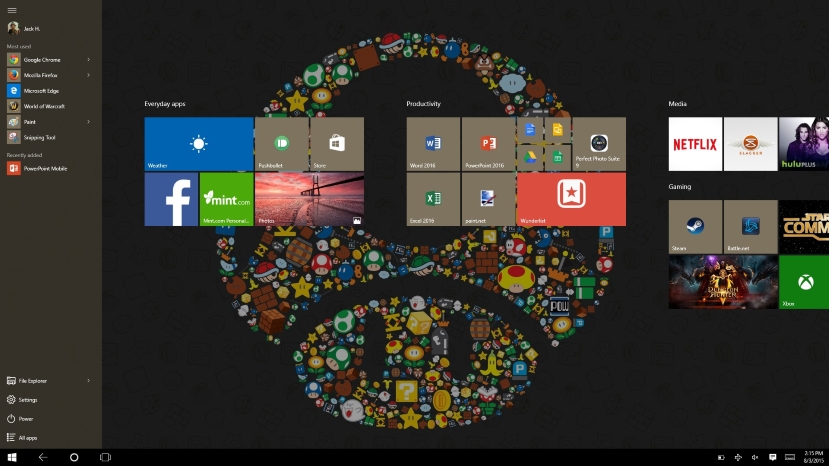Launch the Steam tile

click(x=695, y=227)
